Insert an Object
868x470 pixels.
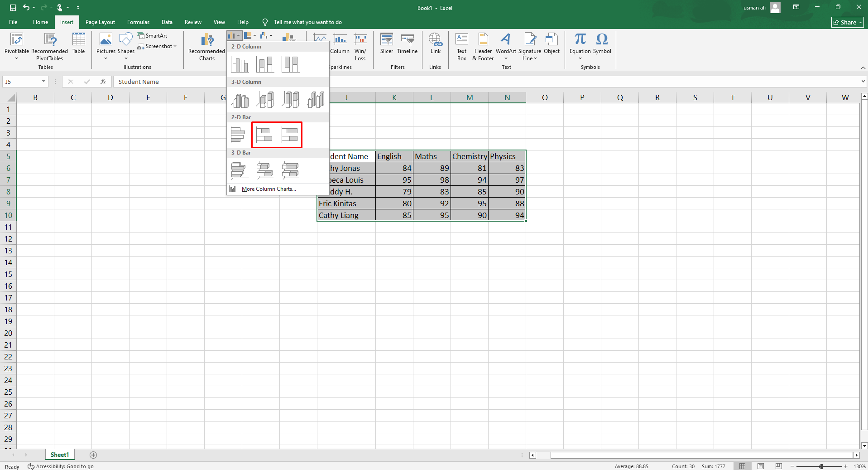click(552, 44)
